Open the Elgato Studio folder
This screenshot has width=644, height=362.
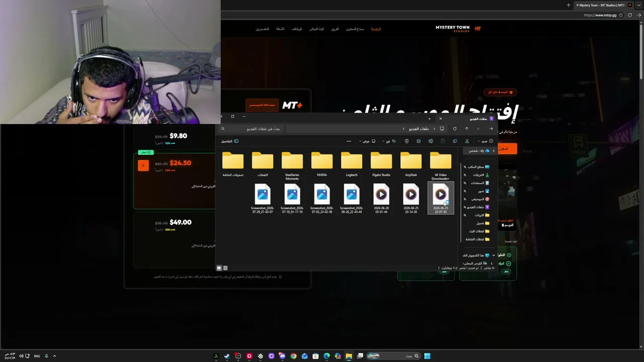(381, 165)
